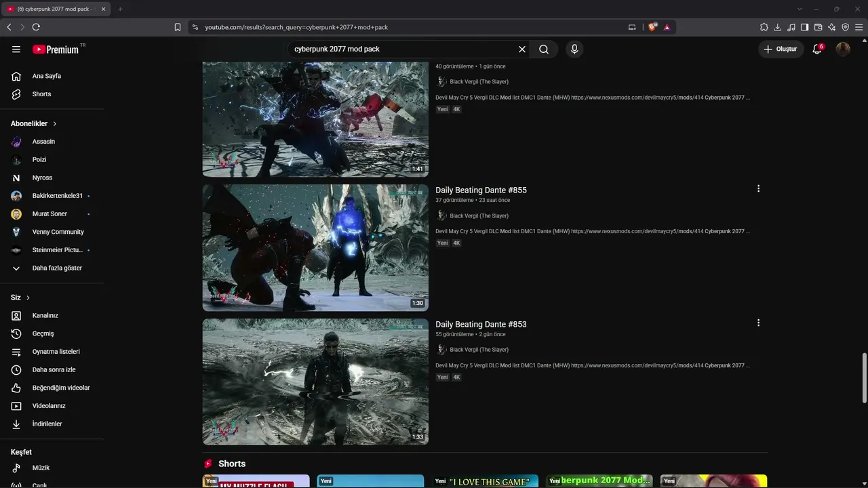
Task: Open site settings icon in address bar
Action: coord(195,27)
